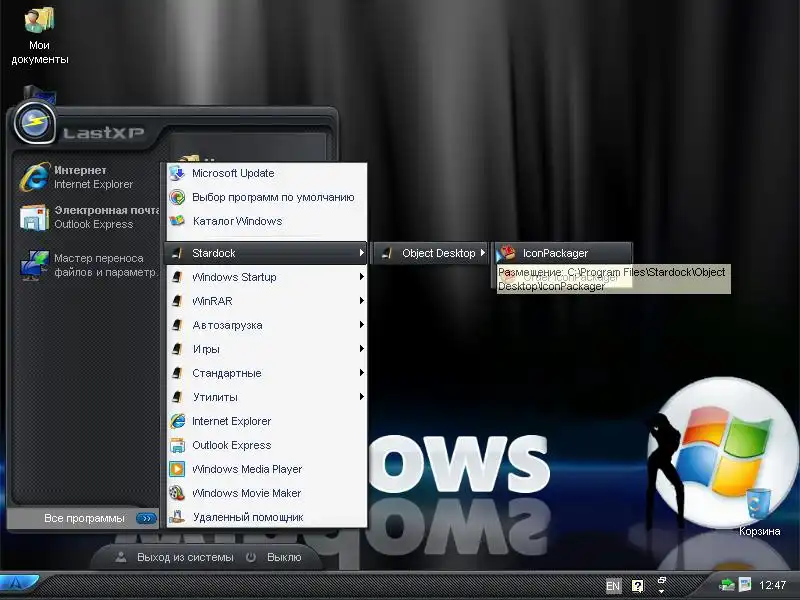Click the IconPackager program icon

pos(508,253)
